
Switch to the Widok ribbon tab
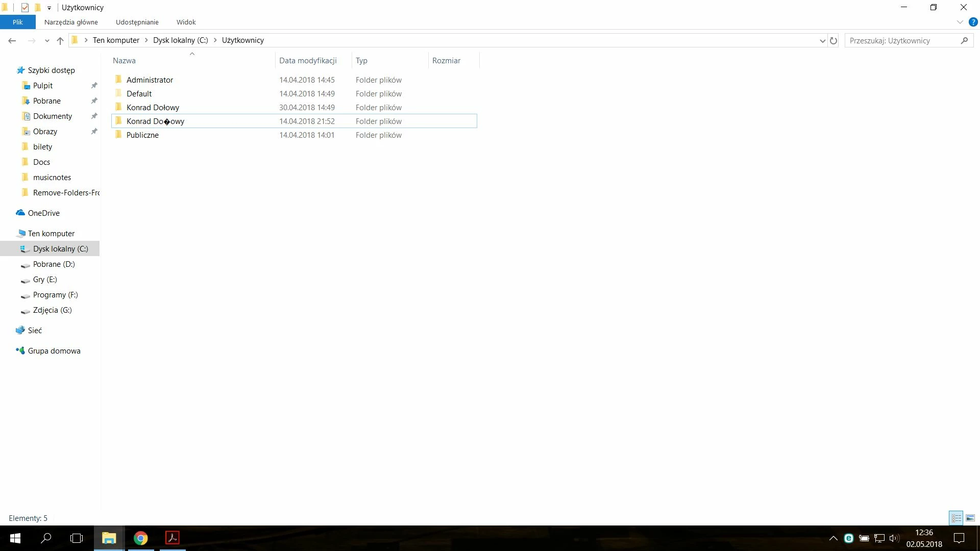186,22
